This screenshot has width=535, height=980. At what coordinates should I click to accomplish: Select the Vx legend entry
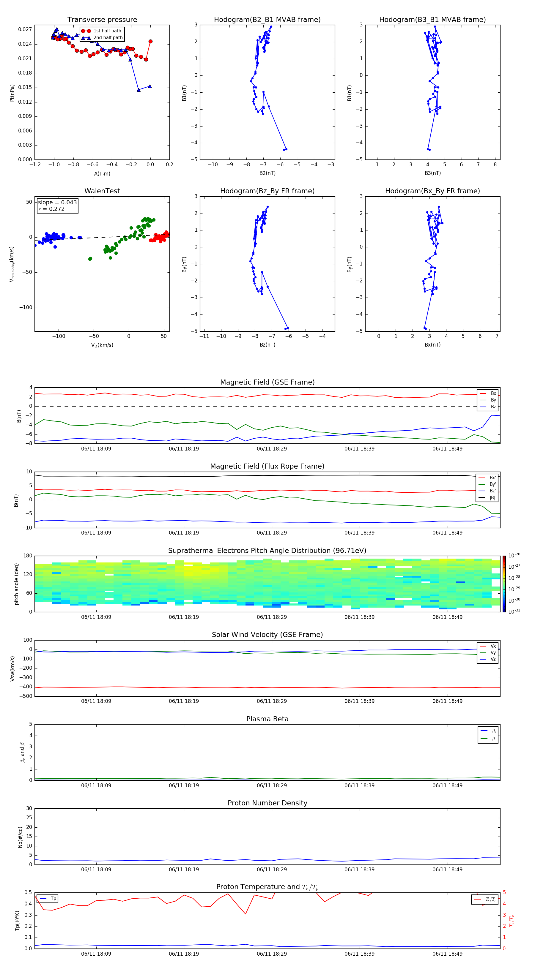[x=488, y=647]
